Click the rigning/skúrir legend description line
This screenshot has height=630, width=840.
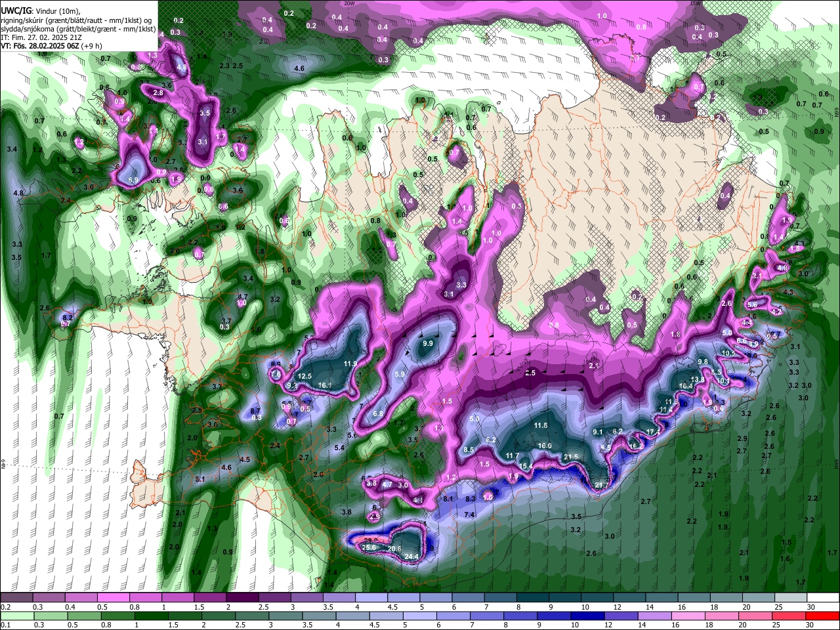click(x=77, y=20)
